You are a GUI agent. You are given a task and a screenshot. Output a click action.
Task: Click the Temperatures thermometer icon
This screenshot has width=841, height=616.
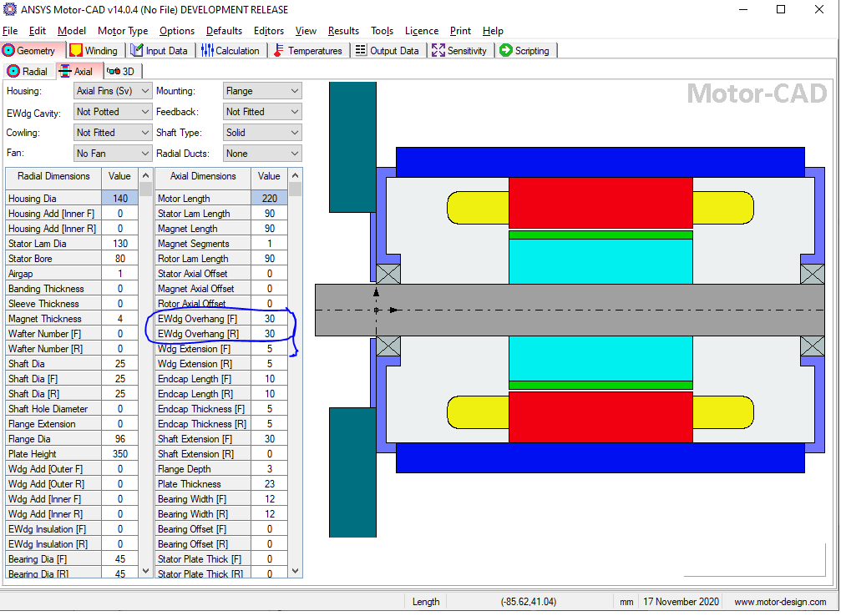pyautogui.click(x=278, y=50)
